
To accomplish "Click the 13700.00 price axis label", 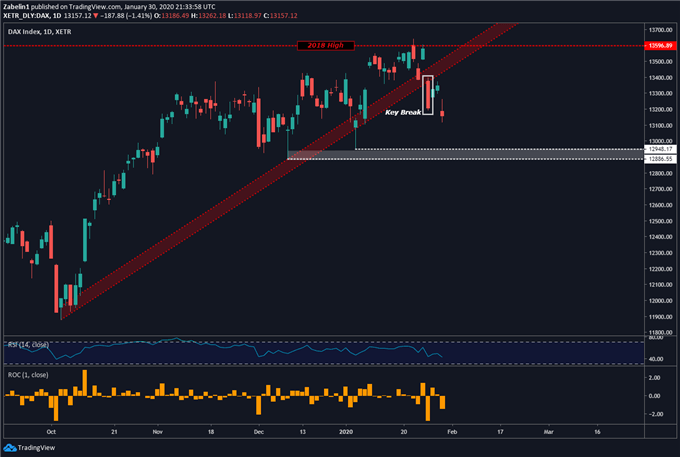I will coord(660,30).
